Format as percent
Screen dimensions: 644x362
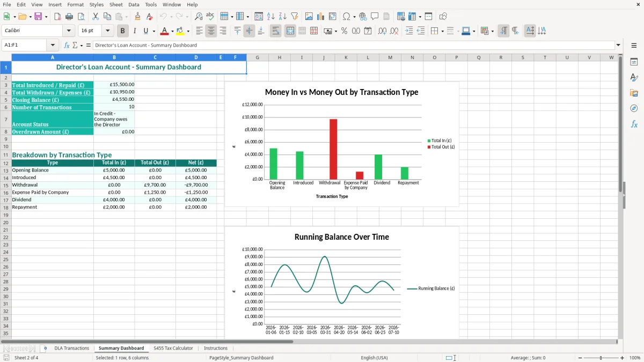pos(344,31)
